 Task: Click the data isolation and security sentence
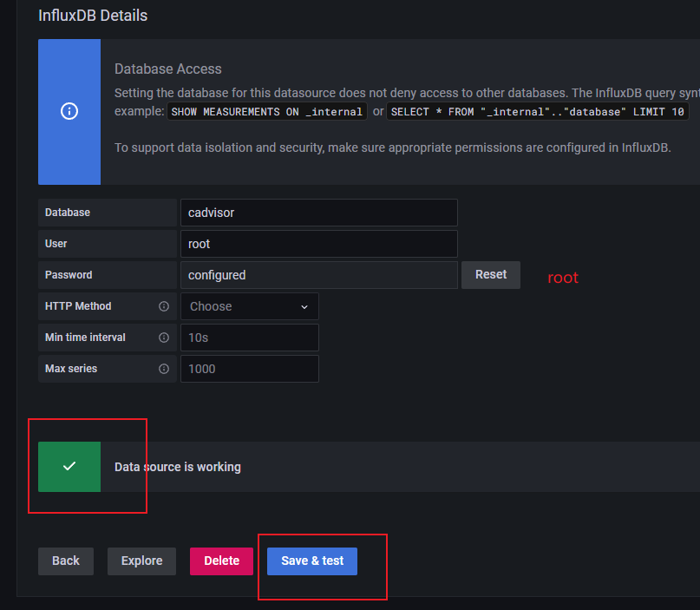393,148
